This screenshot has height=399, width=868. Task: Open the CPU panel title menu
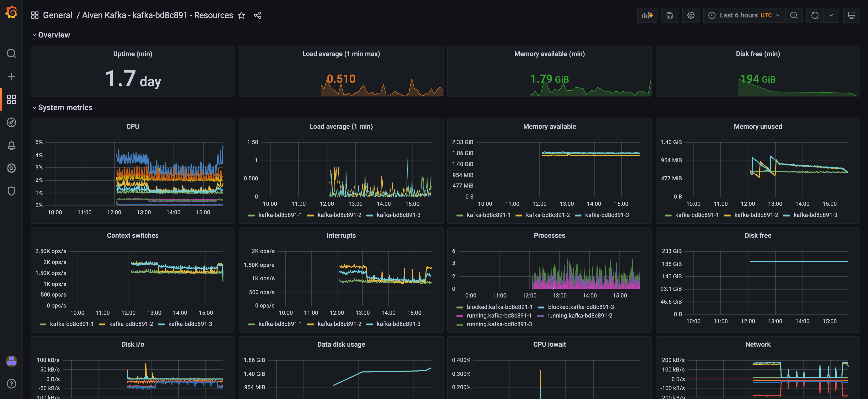tap(132, 126)
